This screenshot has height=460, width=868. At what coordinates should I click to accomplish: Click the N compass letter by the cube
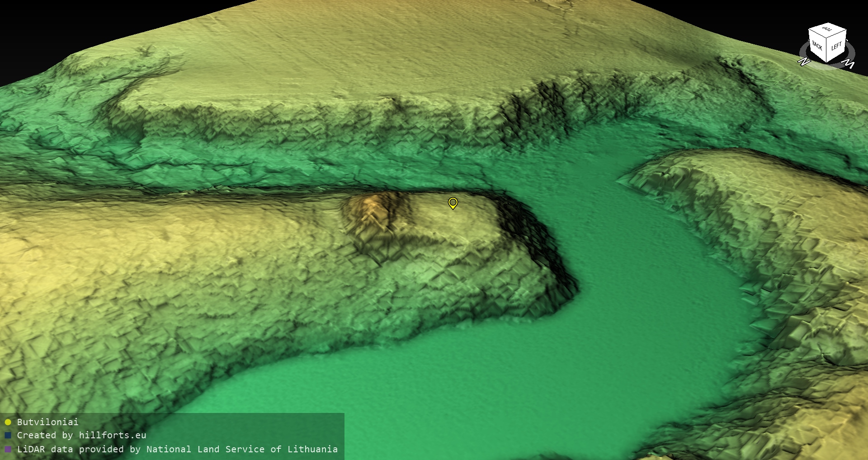tap(804, 62)
